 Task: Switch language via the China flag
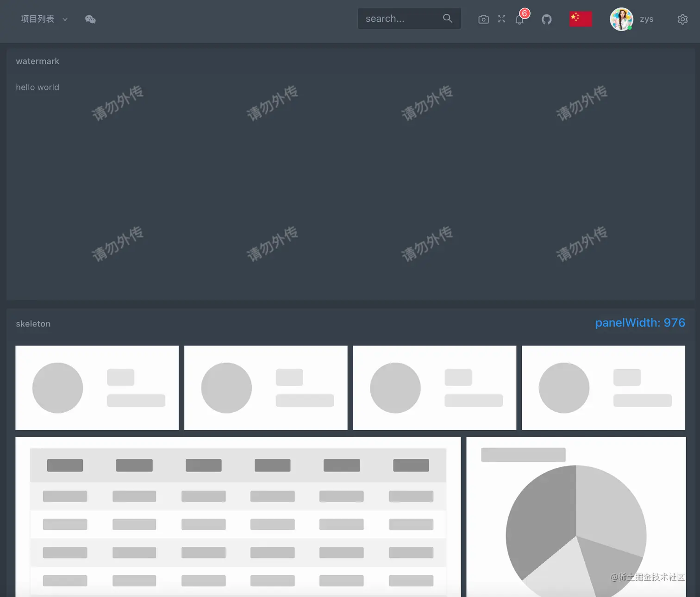click(581, 19)
